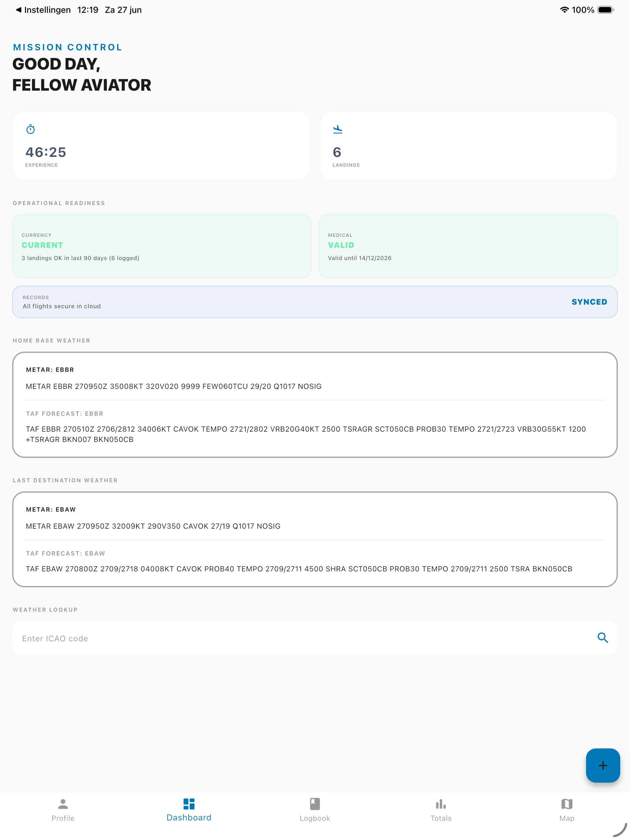Tap the Wi-Fi status icon

564,10
